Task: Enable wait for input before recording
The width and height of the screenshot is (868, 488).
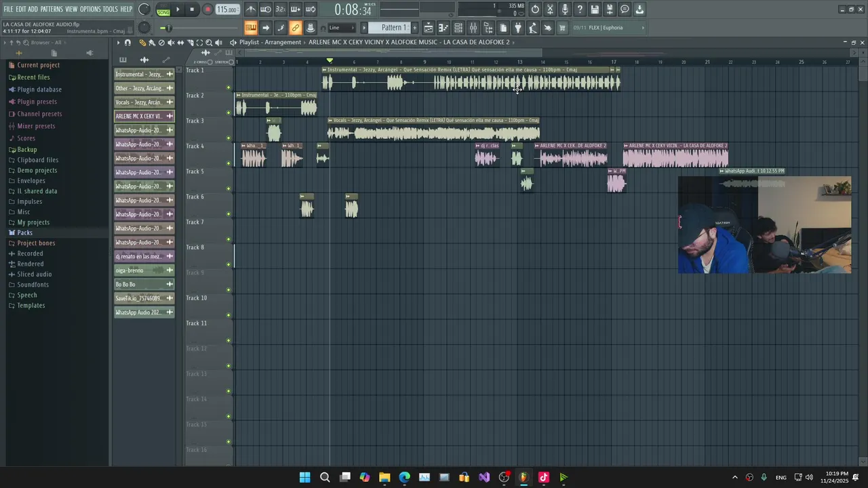Action: coord(266,9)
